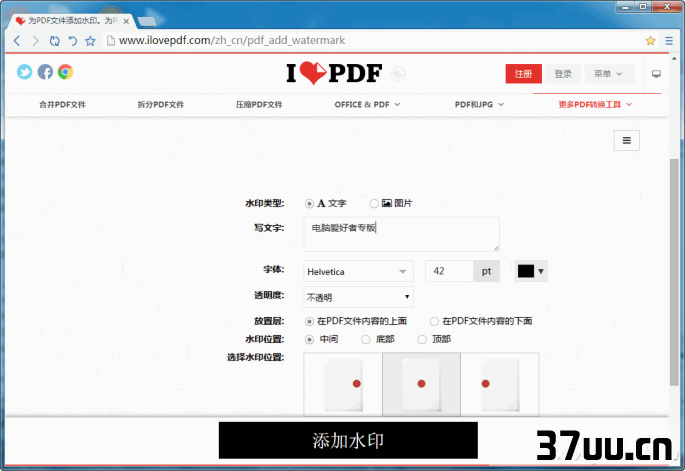Click the yellow favorite star in address bar
This screenshot has height=471, width=685.
coord(650,41)
